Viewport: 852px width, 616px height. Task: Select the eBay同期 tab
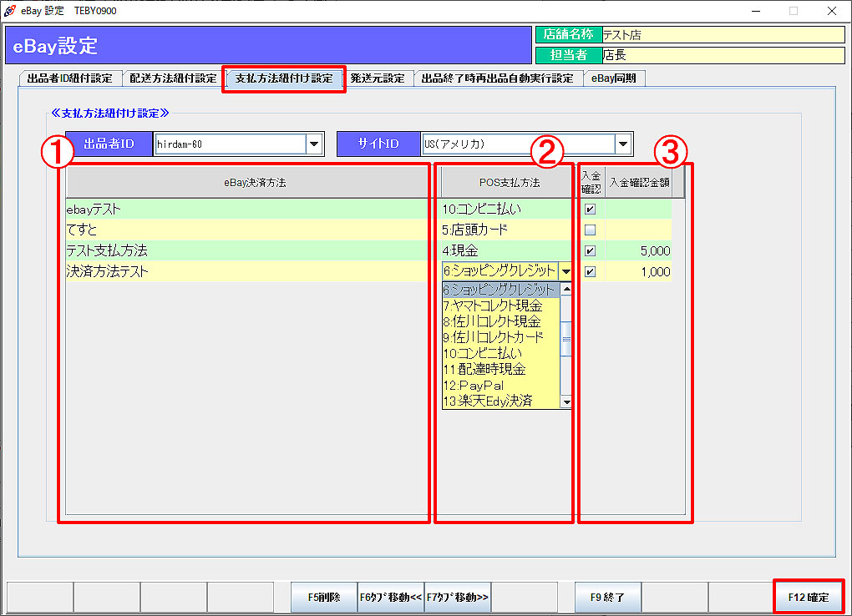(x=614, y=78)
